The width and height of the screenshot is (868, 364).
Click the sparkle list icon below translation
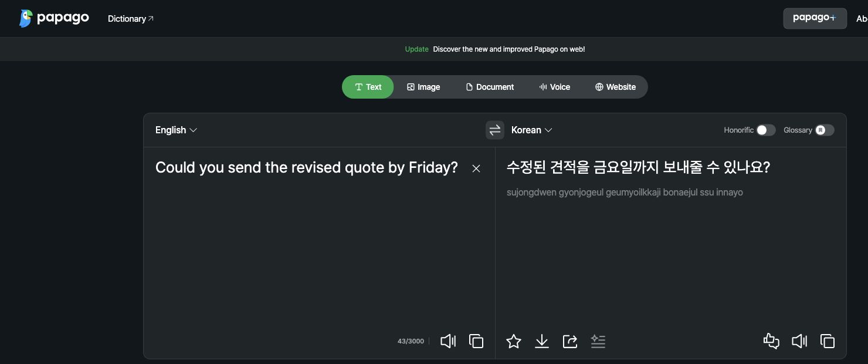pos(598,341)
